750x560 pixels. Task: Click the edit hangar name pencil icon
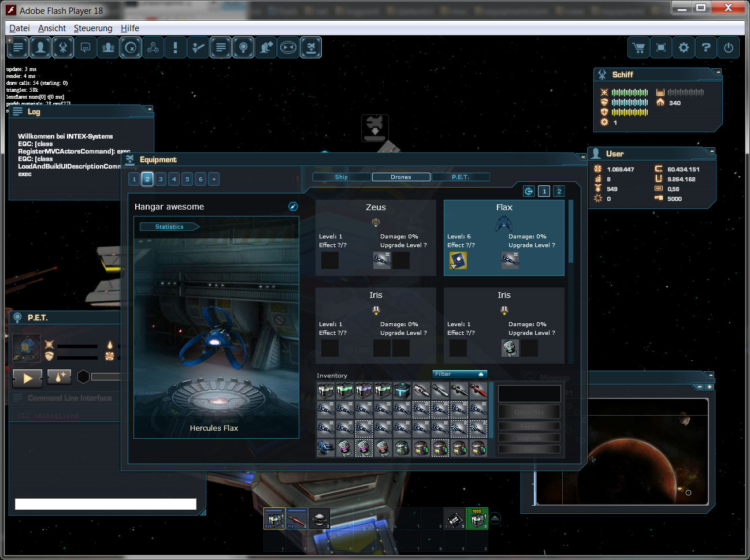tap(293, 207)
